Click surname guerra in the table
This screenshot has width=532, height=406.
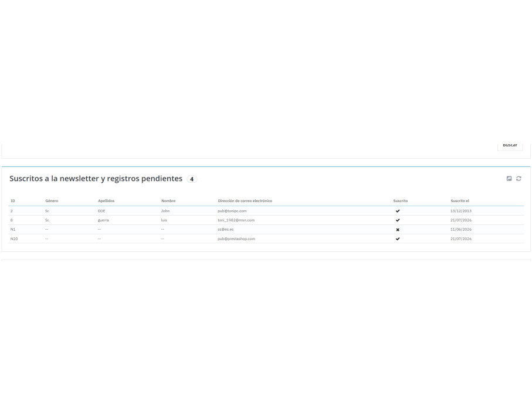(x=103, y=220)
